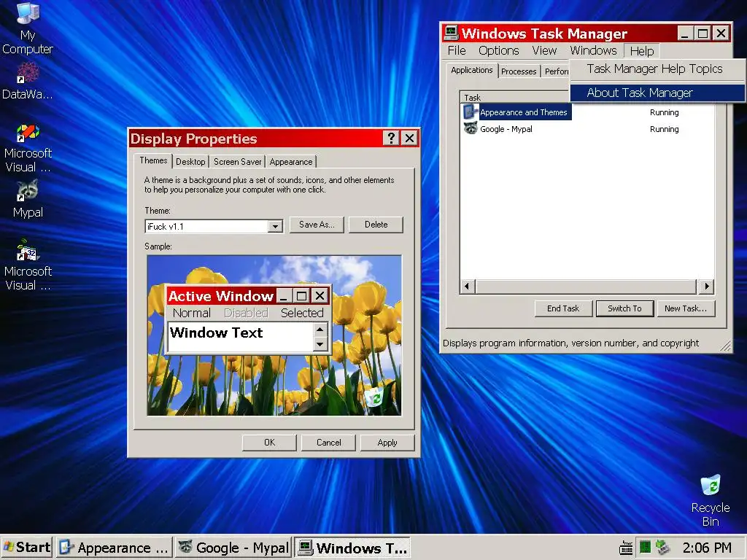The width and height of the screenshot is (747, 560).
Task: Click the network connection tray icon
Action: coord(662,548)
